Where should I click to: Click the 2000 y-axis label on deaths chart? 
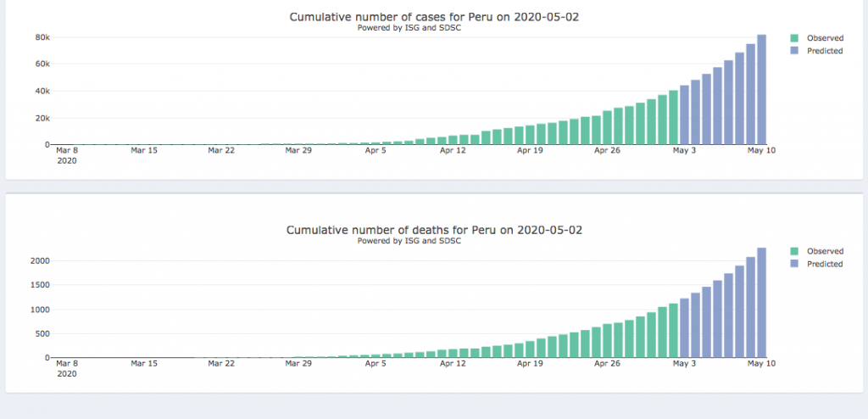(x=38, y=260)
